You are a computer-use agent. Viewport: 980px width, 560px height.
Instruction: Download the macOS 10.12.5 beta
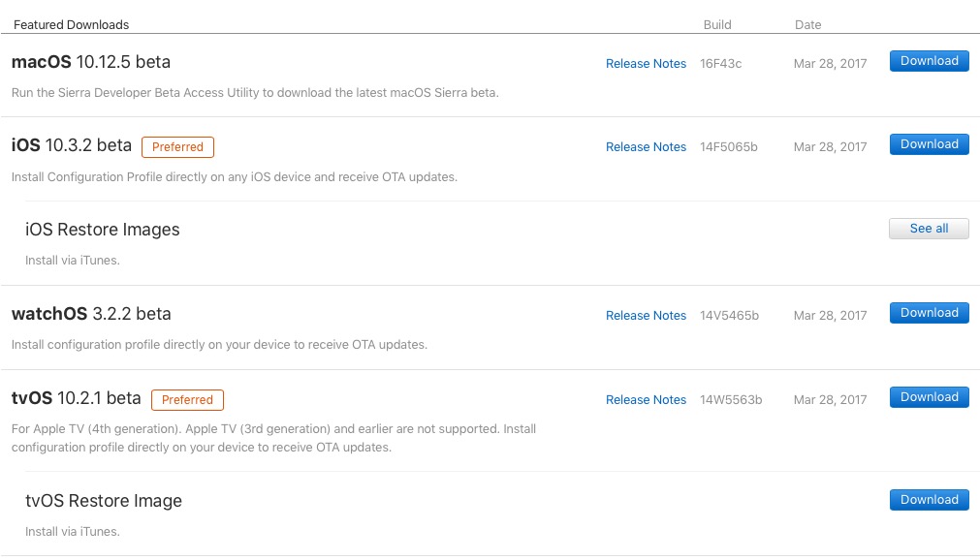pyautogui.click(x=929, y=61)
